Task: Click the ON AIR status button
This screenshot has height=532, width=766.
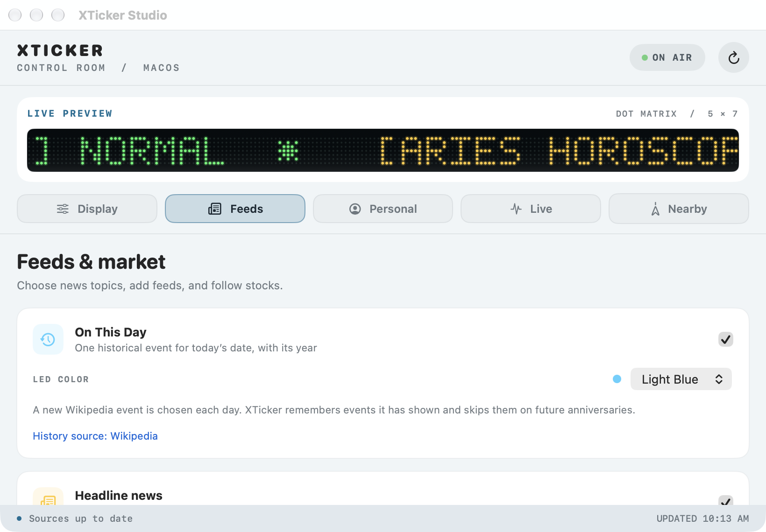Action: pyautogui.click(x=667, y=57)
